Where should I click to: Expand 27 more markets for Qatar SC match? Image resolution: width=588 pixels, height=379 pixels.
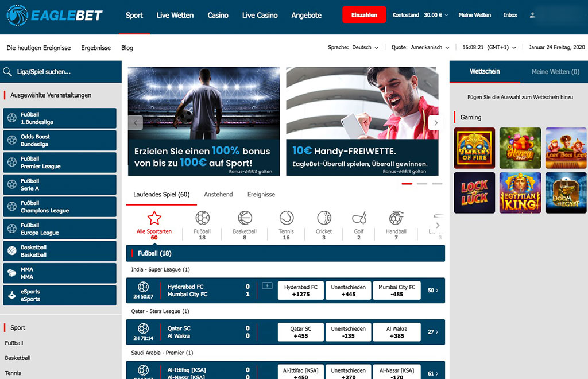(433, 332)
